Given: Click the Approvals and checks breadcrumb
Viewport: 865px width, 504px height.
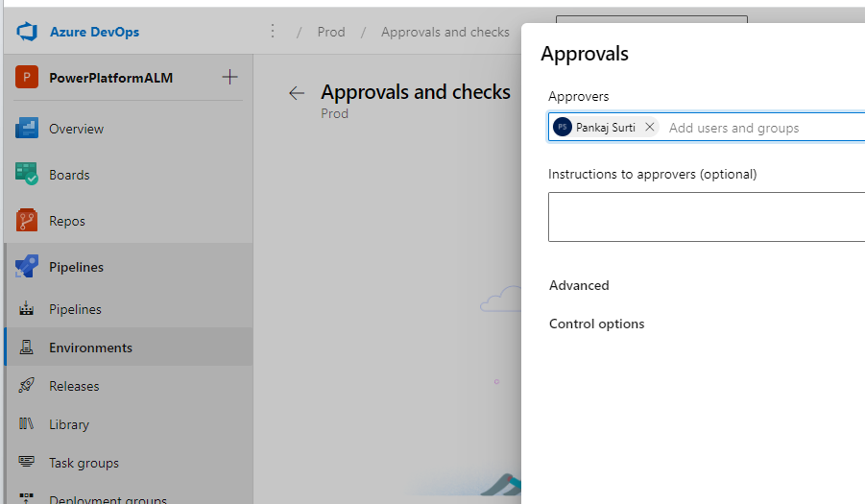Looking at the screenshot, I should 445,32.
